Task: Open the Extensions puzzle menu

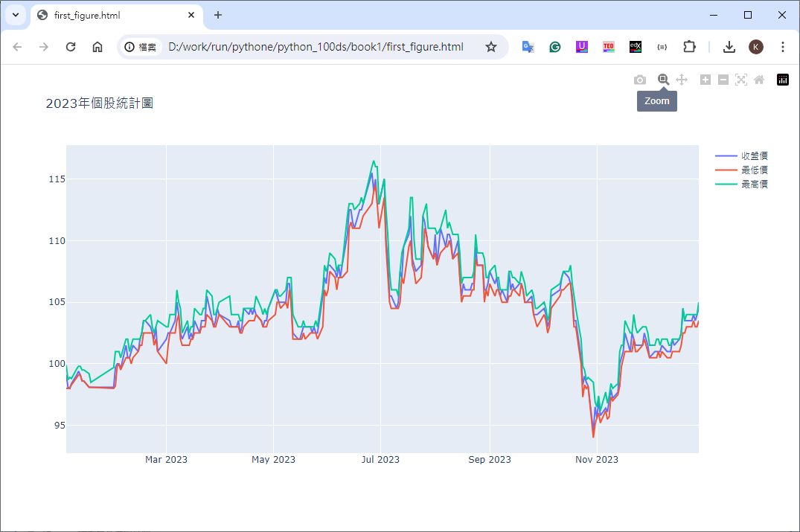Action: click(x=689, y=47)
